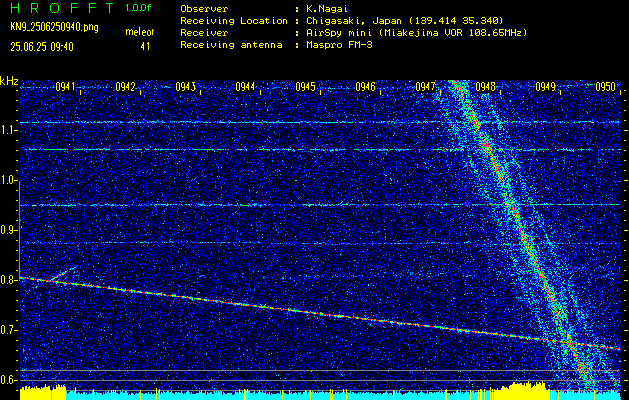Click the 0941 time marker
This screenshot has width=629, height=400.
click(65, 87)
